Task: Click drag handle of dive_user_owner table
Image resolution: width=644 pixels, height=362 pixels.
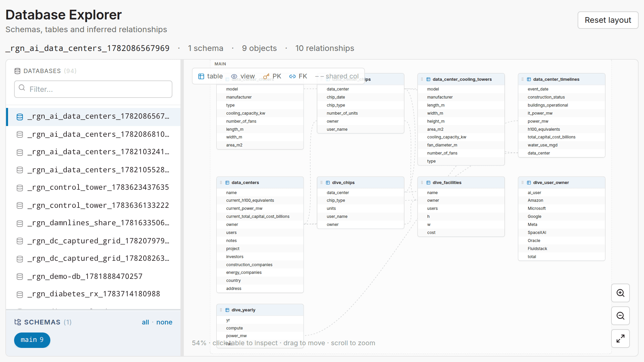Action: [523, 183]
